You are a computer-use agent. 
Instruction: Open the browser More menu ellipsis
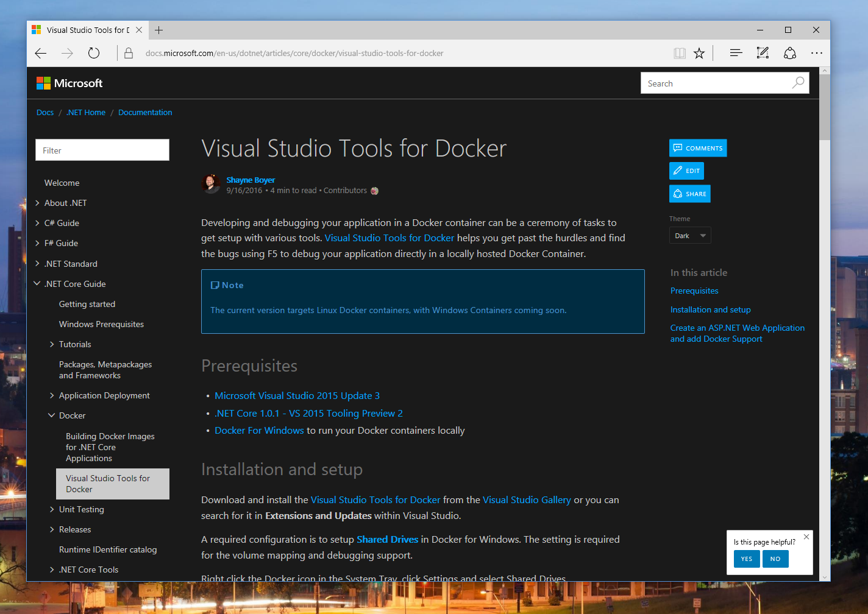817,54
